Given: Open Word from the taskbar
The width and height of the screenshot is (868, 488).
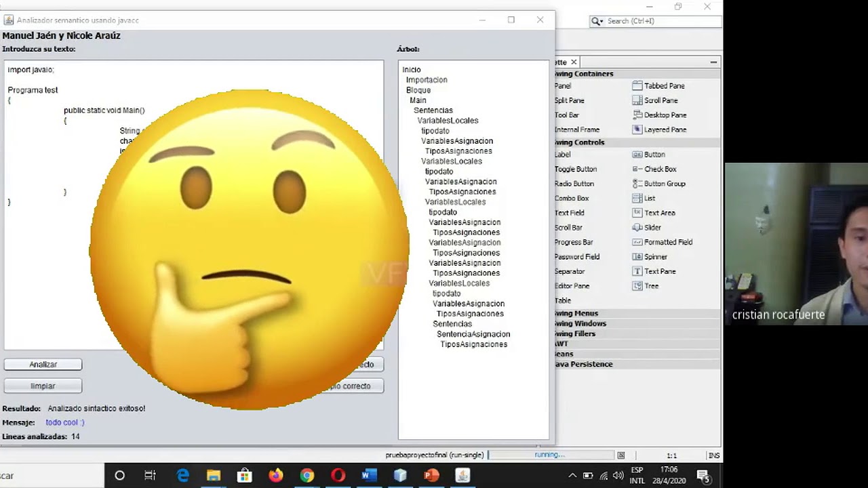Looking at the screenshot, I should pos(370,476).
